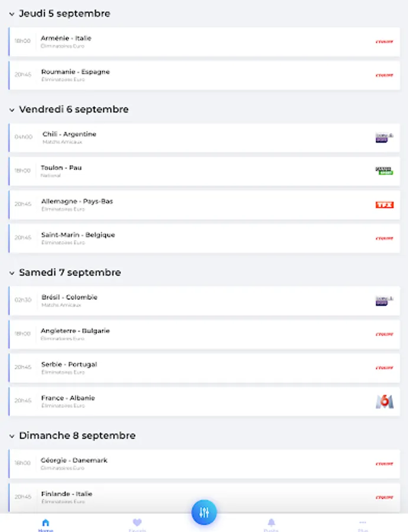Click the channel logo on Toulon - Pau
The height and width of the screenshot is (532, 408).
pos(384,171)
